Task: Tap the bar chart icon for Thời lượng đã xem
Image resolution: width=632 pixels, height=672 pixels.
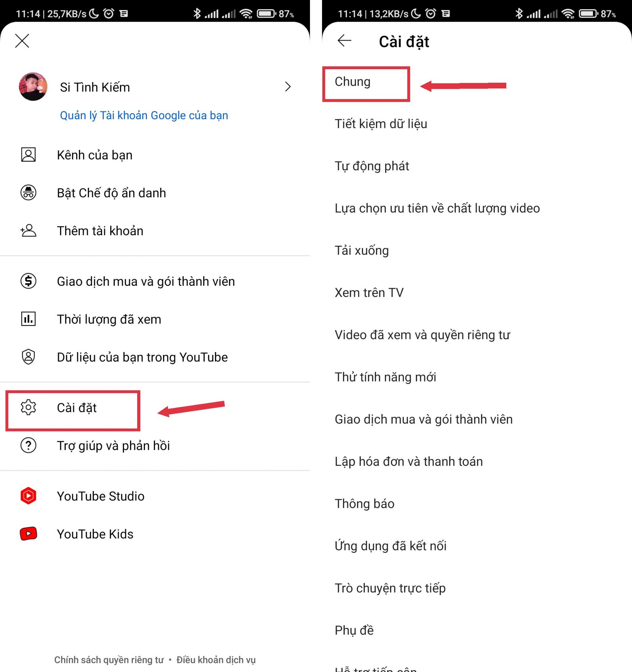Action: [x=29, y=319]
